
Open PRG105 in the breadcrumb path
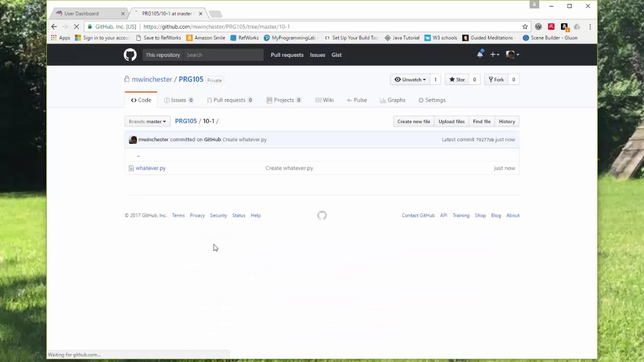point(186,121)
